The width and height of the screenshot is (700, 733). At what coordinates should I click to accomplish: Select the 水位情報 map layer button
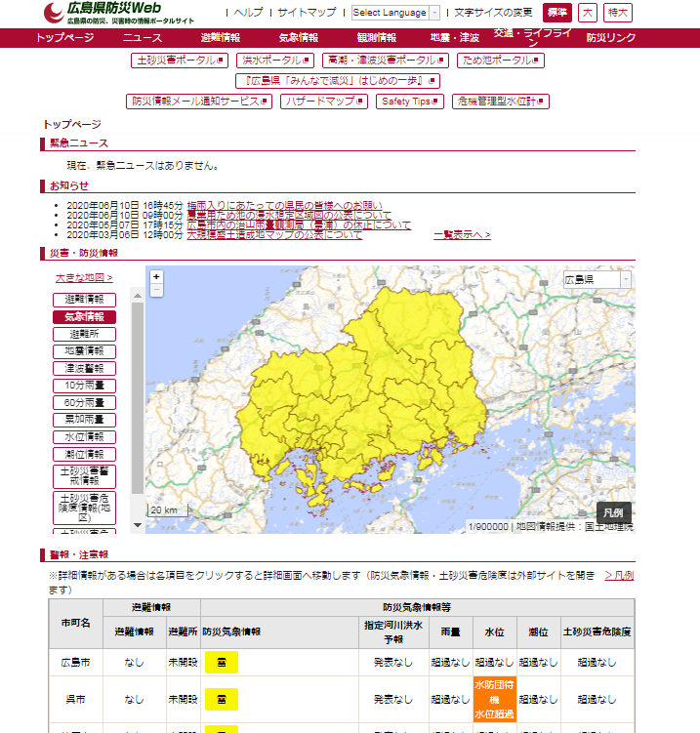point(84,437)
